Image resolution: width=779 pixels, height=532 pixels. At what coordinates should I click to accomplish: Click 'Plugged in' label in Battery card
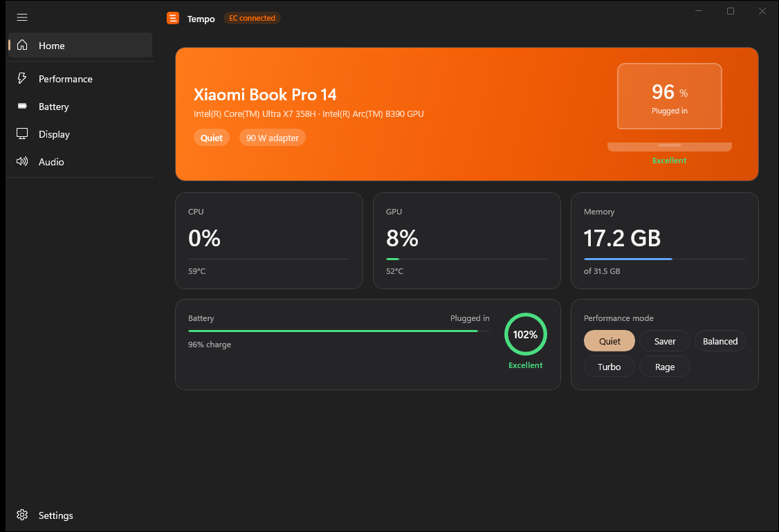[x=470, y=318]
